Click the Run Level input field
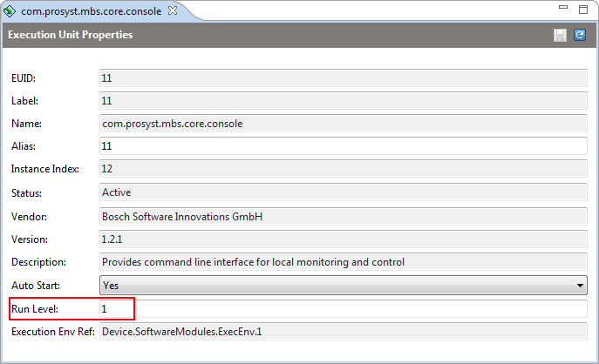 coord(343,308)
